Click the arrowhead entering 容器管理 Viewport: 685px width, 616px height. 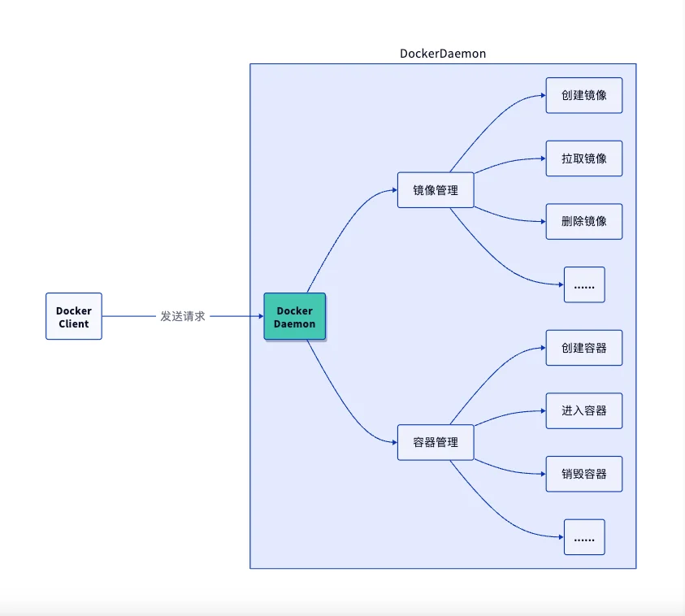pyautogui.click(x=393, y=442)
